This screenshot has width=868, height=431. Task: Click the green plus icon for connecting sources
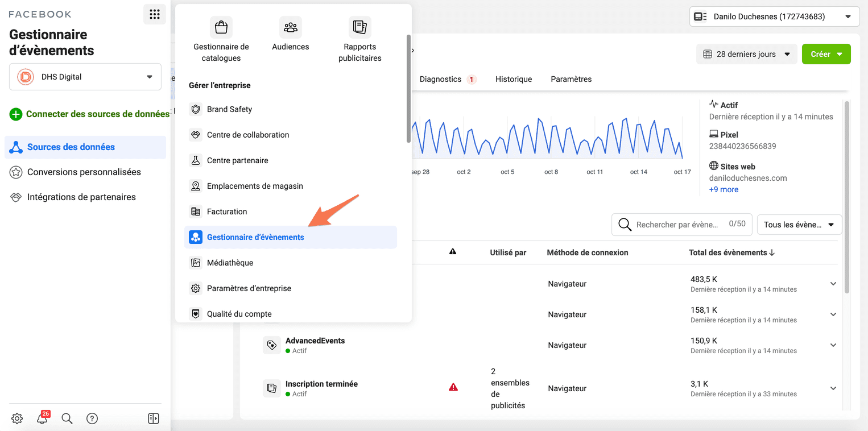[16, 114]
